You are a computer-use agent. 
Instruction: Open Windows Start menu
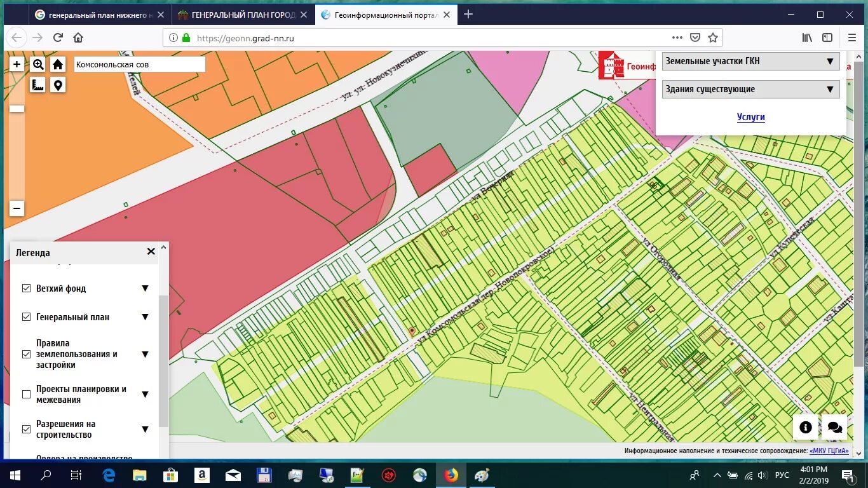tap(15, 475)
